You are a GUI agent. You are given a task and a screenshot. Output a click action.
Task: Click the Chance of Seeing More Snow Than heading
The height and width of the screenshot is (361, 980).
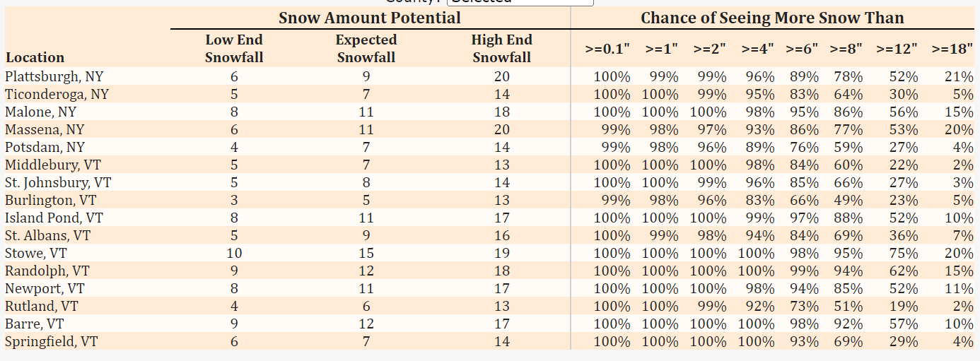772,18
